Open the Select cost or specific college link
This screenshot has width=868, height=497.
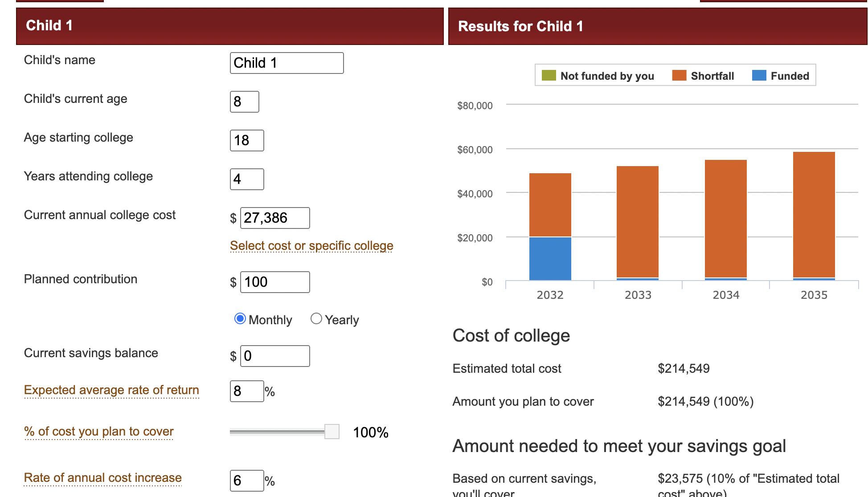pos(311,246)
